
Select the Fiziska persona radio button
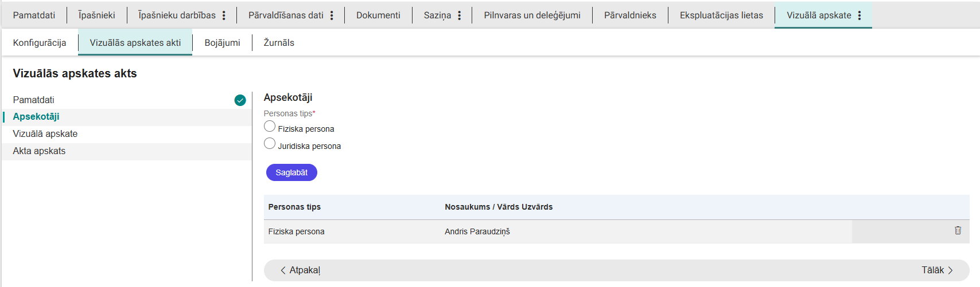[270, 127]
